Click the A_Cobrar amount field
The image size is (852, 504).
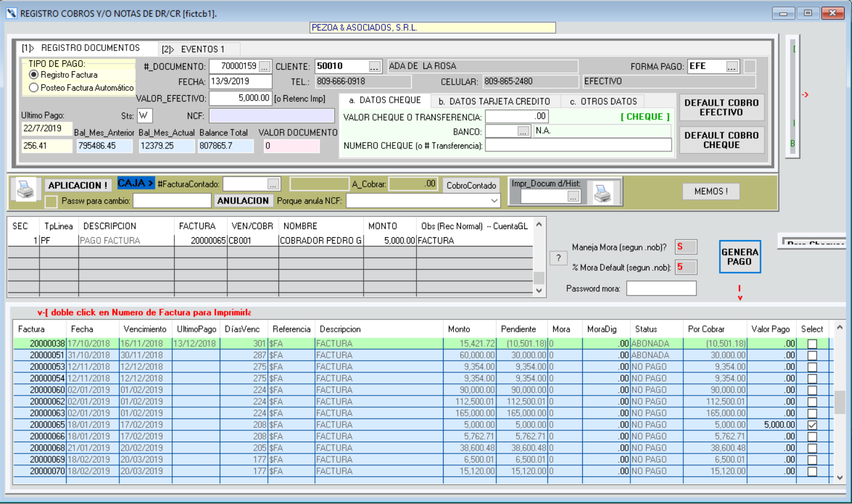[x=413, y=184]
